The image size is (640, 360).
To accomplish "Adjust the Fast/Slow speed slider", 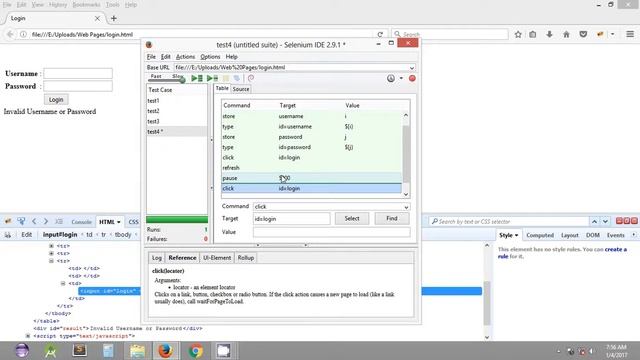I will point(182,80).
